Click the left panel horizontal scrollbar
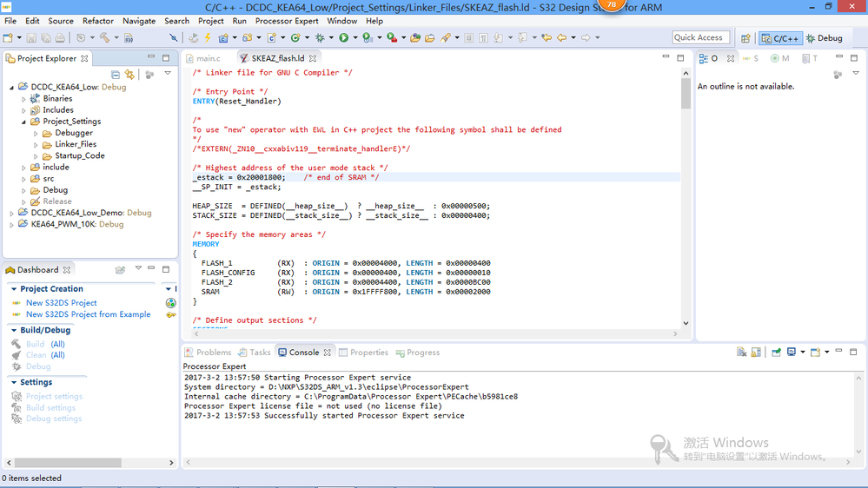The height and width of the screenshot is (488, 868). click(x=68, y=463)
